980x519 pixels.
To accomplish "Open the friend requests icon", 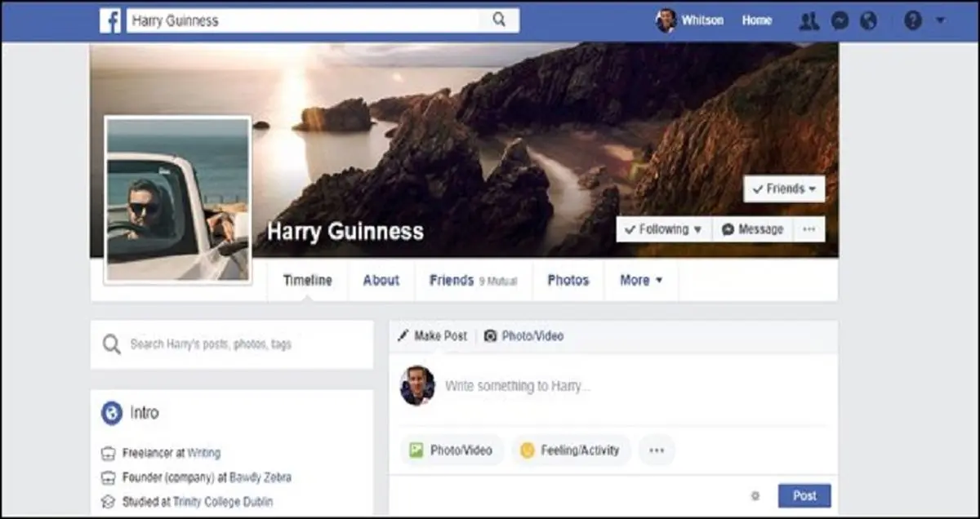I will coord(808,21).
